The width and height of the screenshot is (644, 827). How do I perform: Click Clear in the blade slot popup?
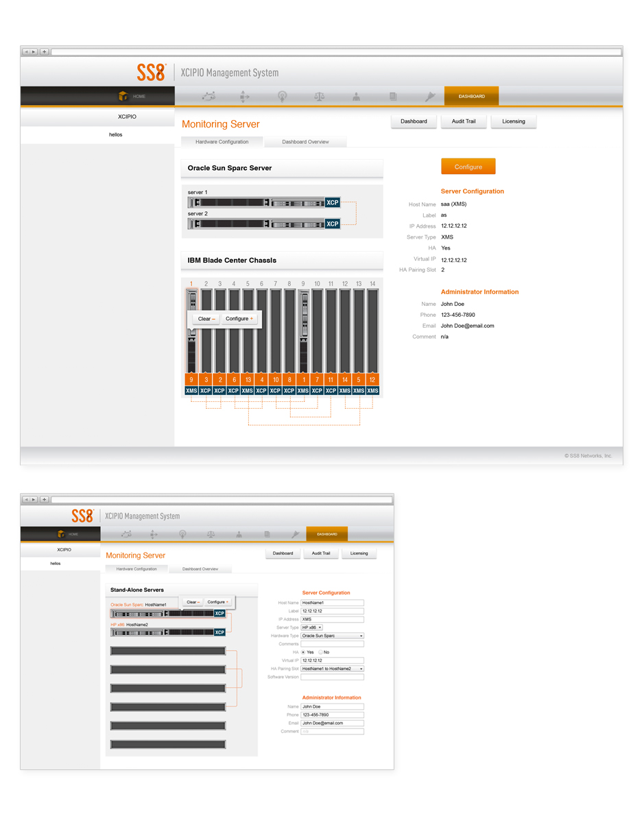click(206, 319)
